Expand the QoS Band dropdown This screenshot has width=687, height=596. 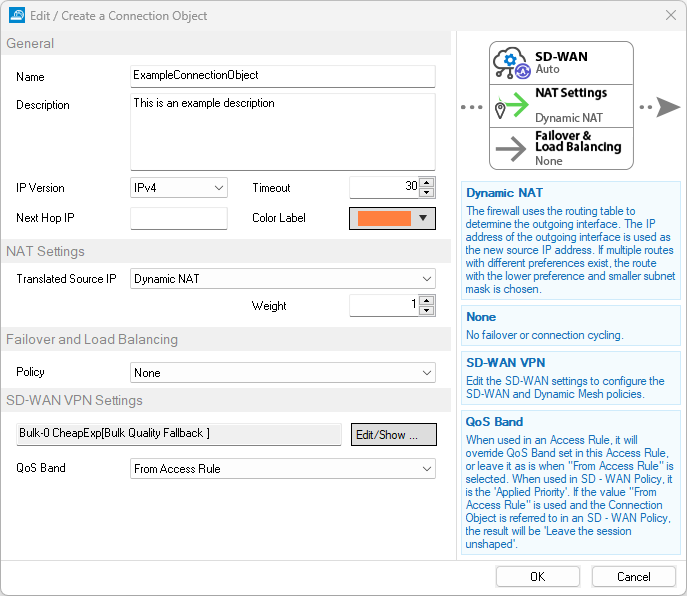[x=283, y=468]
